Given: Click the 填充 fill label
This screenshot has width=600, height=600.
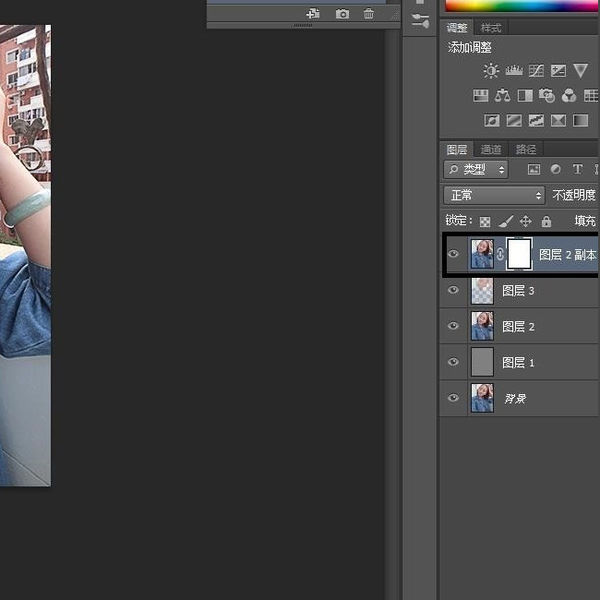Looking at the screenshot, I should (x=585, y=221).
